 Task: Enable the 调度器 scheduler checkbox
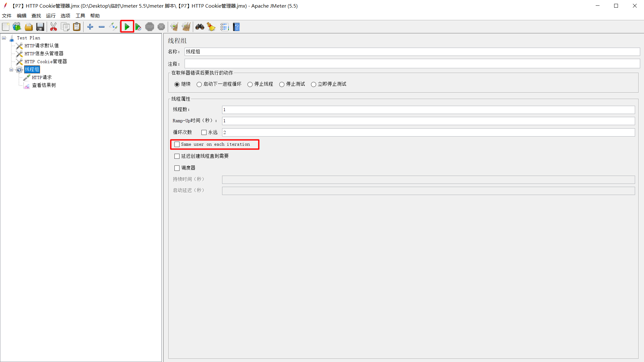177,168
